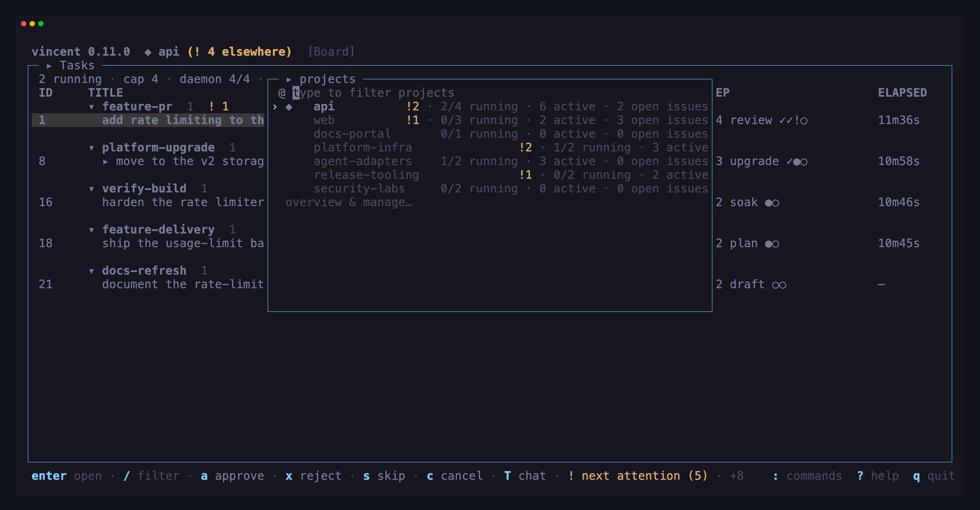This screenshot has width=980, height=510.
Task: Click the !1 attention badge on web row
Action: pos(413,120)
